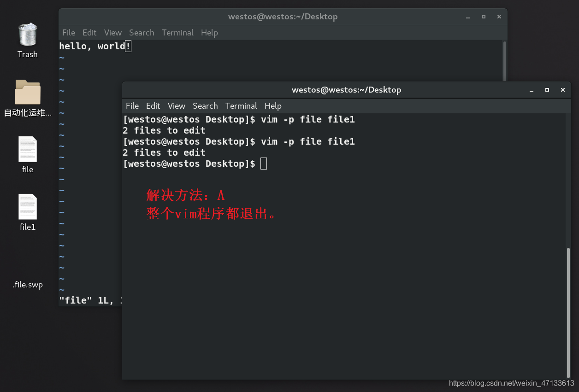This screenshot has height=392, width=579.
Task: Click the empty prompt cursor in front terminal
Action: point(264,164)
